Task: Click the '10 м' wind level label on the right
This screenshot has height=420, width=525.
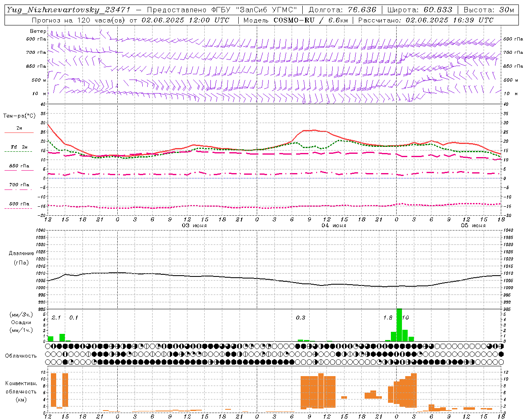Action: point(510,94)
